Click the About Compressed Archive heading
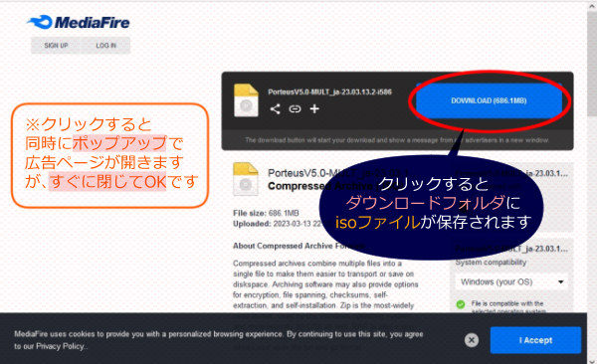 pos(299,246)
